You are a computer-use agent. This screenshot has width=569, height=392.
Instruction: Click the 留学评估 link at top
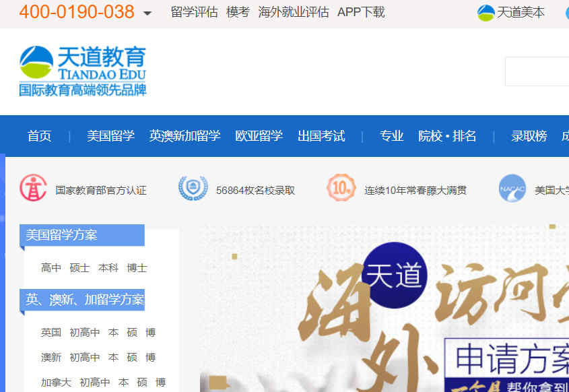pyautogui.click(x=194, y=12)
